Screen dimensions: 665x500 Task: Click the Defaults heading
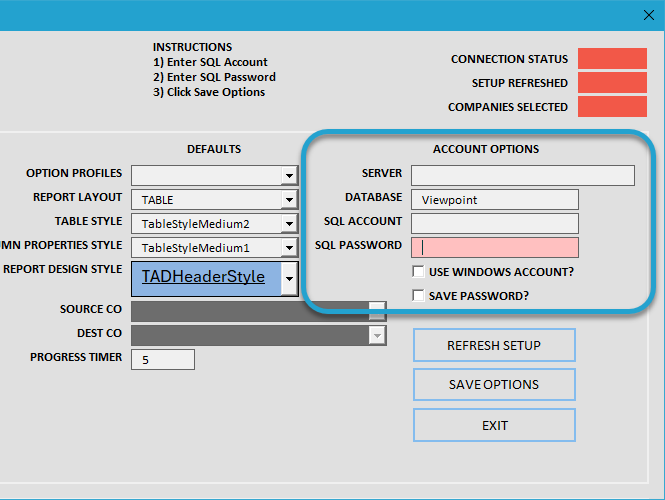(214, 149)
